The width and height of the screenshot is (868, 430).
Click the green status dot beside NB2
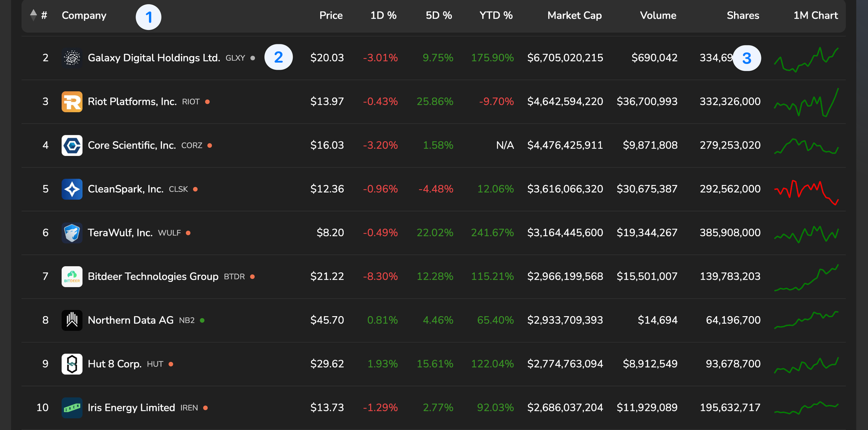pos(202,321)
